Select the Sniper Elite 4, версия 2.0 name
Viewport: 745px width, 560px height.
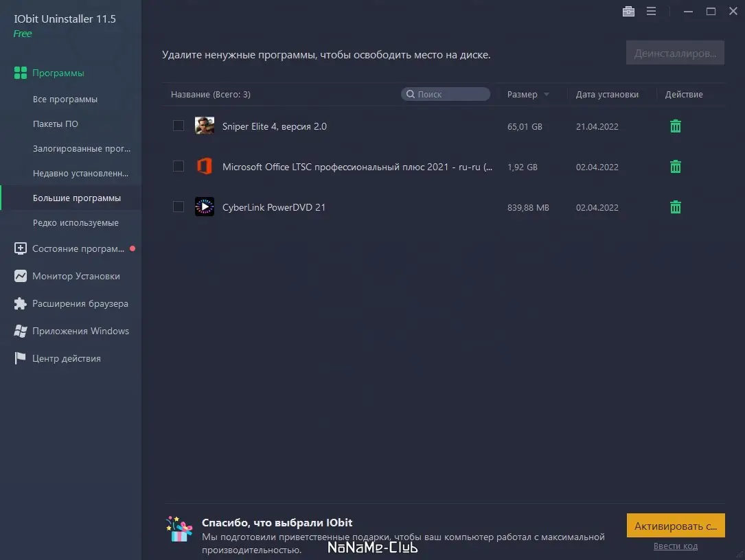click(x=275, y=126)
